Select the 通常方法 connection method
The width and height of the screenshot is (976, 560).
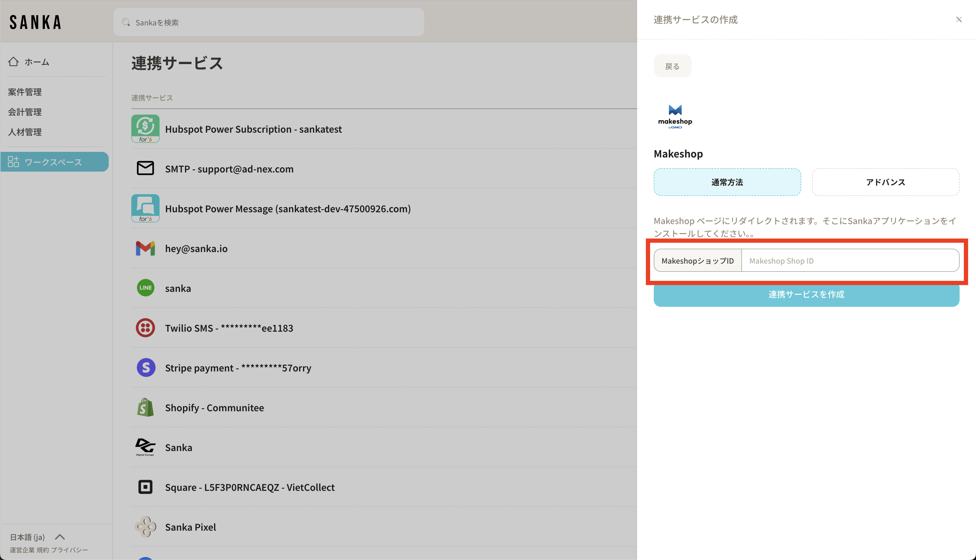click(727, 182)
